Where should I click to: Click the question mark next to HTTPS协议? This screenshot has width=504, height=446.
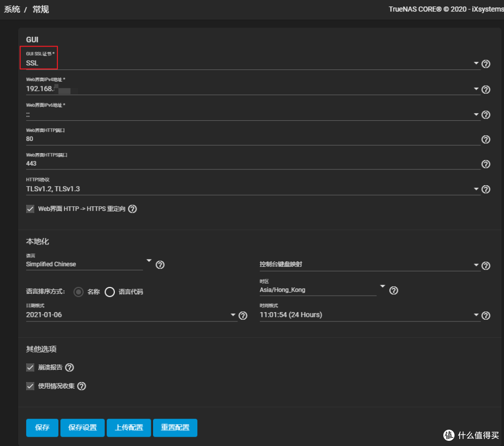point(486,189)
